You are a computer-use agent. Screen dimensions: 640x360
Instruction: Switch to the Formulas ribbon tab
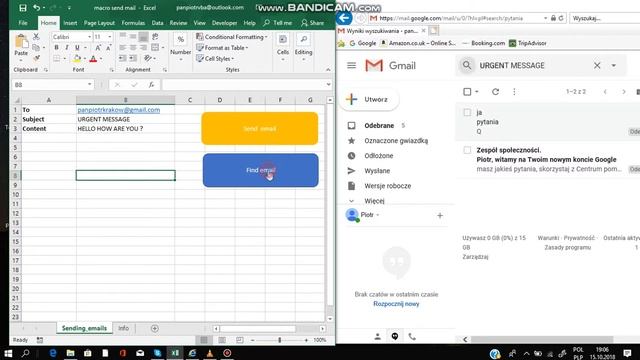coord(133,23)
